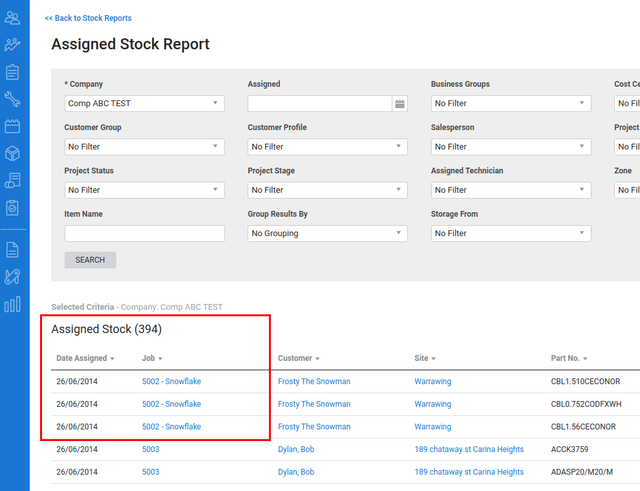Open the Schedule calendar icon in sidebar
The height and width of the screenshot is (491, 640).
[12, 126]
